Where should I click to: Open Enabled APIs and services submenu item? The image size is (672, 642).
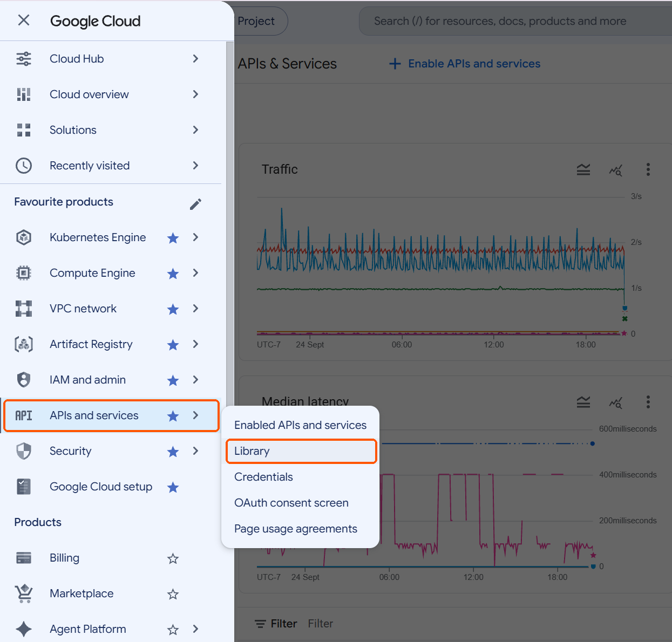(x=300, y=425)
